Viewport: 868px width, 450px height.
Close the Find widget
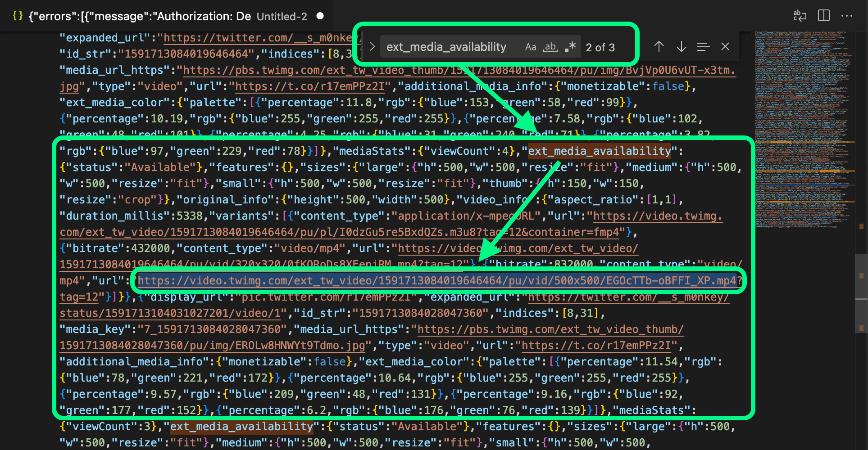click(725, 46)
